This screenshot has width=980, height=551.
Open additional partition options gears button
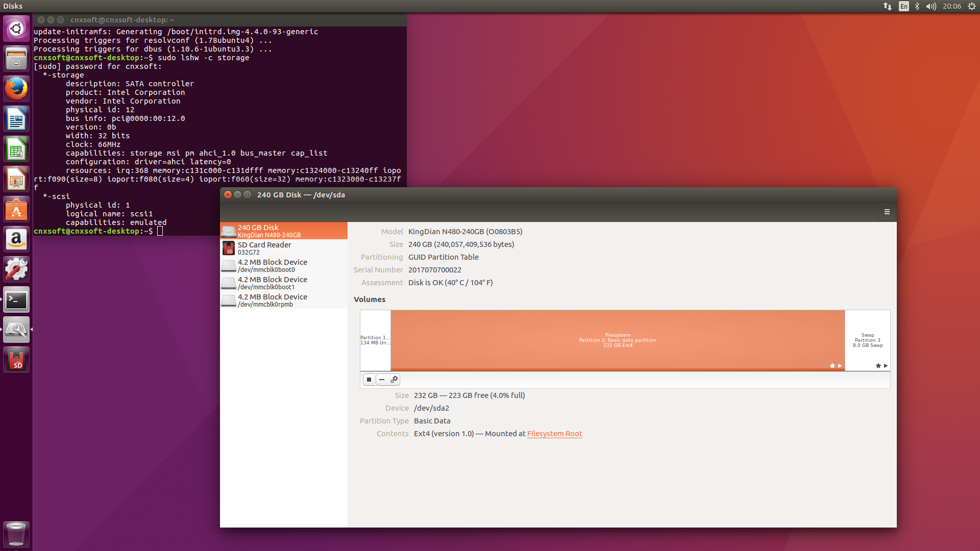click(x=394, y=380)
